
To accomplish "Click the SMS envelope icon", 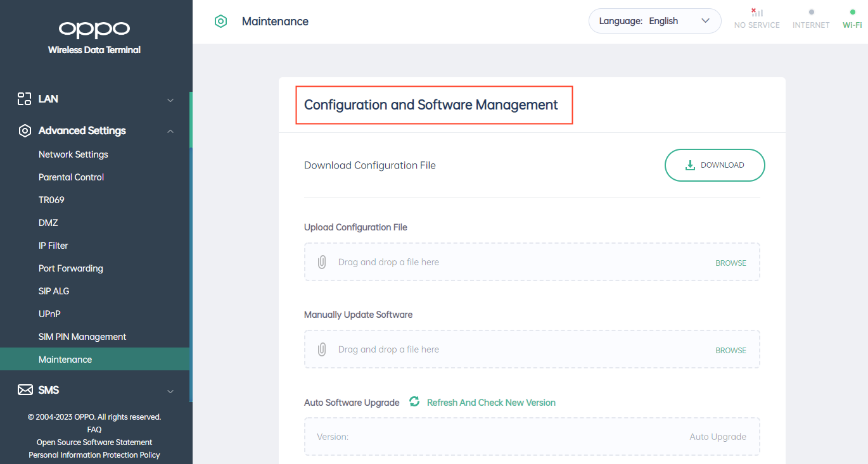I will click(24, 389).
